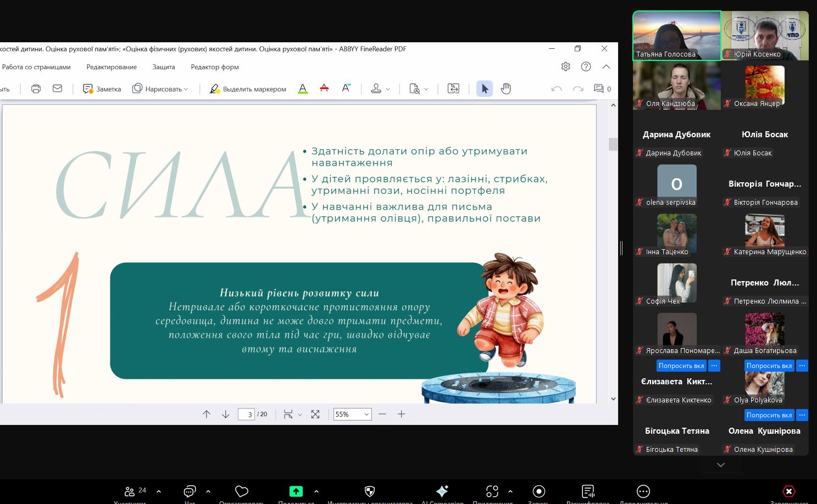Open the 55% zoom level dropdown
This screenshot has width=817, height=504.
click(352, 415)
